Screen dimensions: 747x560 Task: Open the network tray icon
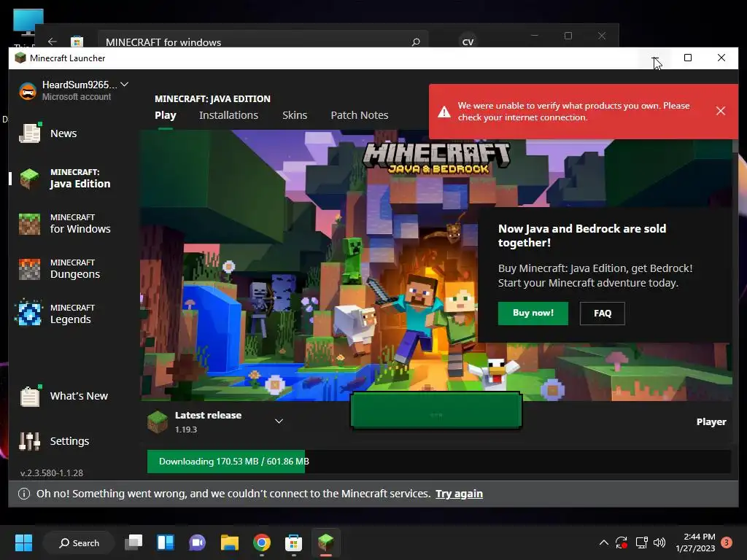point(641,542)
